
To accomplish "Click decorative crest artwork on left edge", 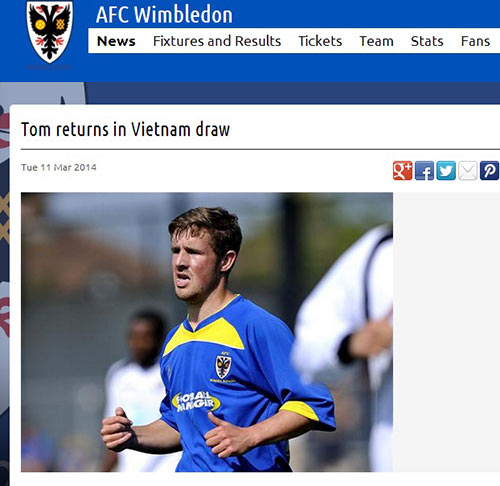I will (x=5, y=283).
